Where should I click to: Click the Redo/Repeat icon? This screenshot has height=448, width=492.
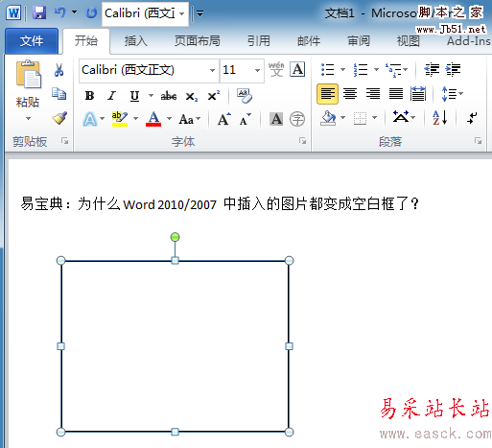91,12
